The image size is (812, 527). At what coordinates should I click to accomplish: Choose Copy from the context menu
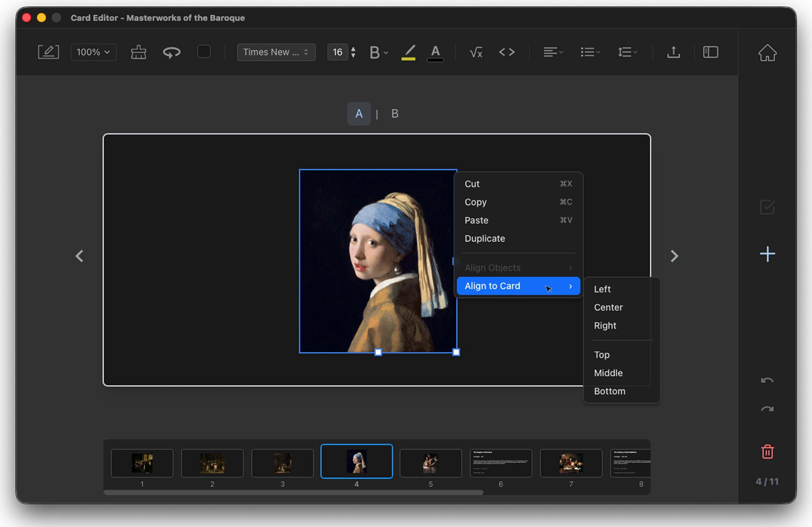pyautogui.click(x=518, y=202)
